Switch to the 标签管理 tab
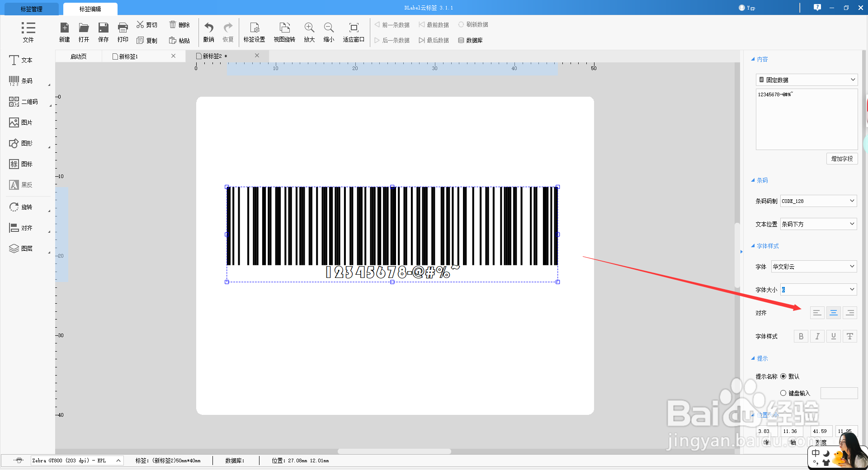The image size is (868, 470). tap(32, 9)
